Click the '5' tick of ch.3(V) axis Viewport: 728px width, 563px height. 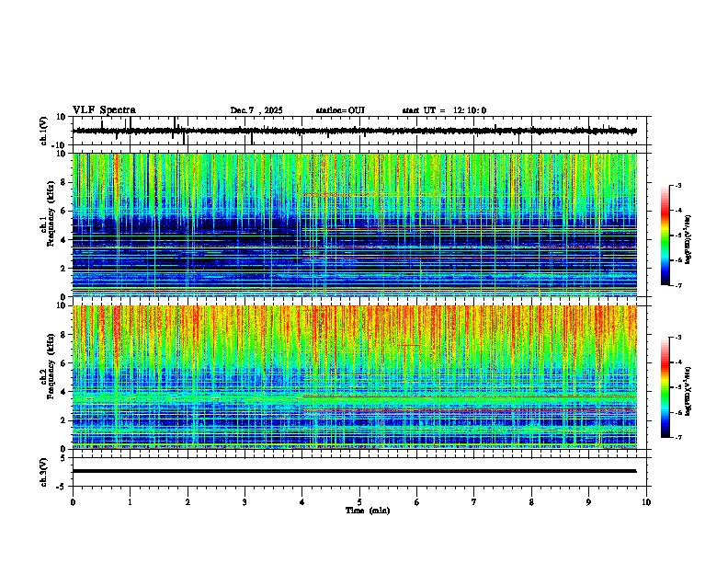pos(63,458)
